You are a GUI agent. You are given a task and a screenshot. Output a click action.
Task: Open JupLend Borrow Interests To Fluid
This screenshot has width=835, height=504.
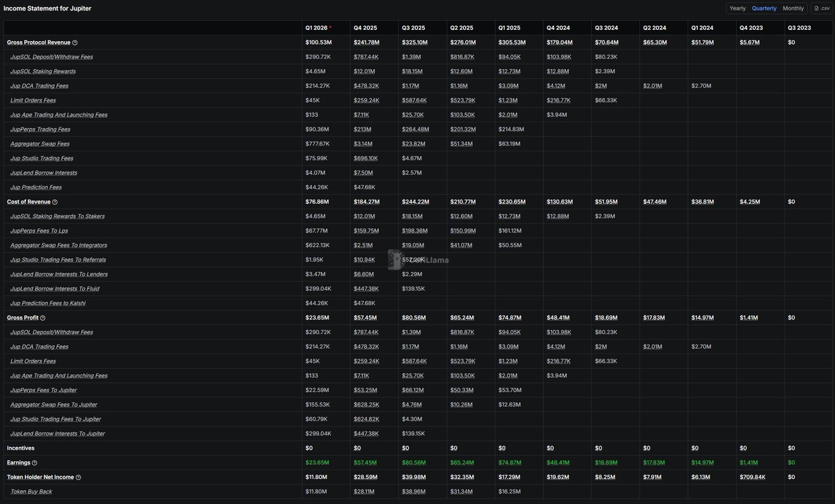[x=54, y=289]
